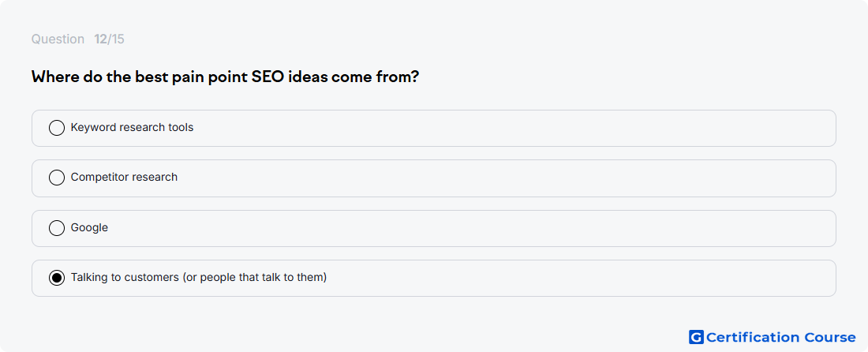
Task: Click the "Question" label in the counter
Action: coord(58,39)
